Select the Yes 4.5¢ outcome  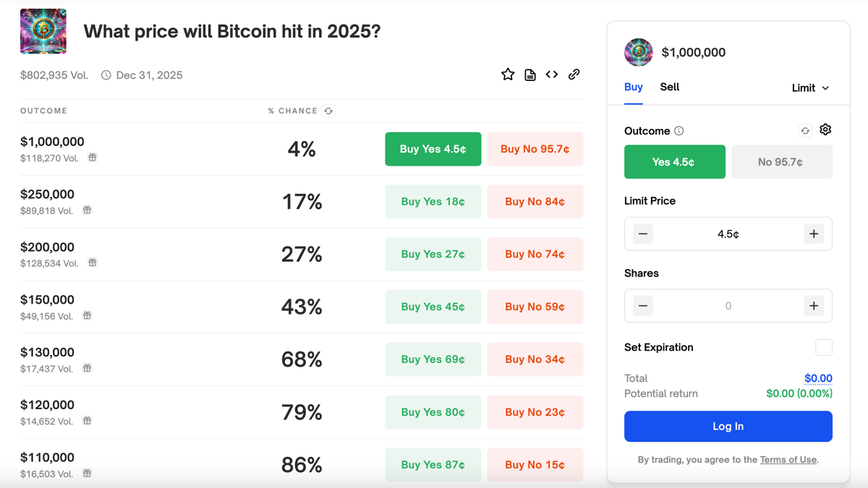pyautogui.click(x=674, y=161)
